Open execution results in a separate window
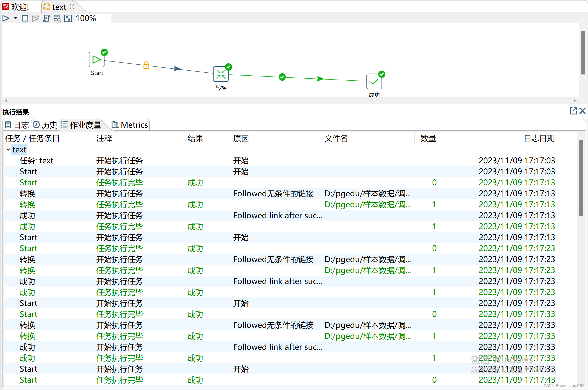This screenshot has width=588, height=390. coord(573,111)
